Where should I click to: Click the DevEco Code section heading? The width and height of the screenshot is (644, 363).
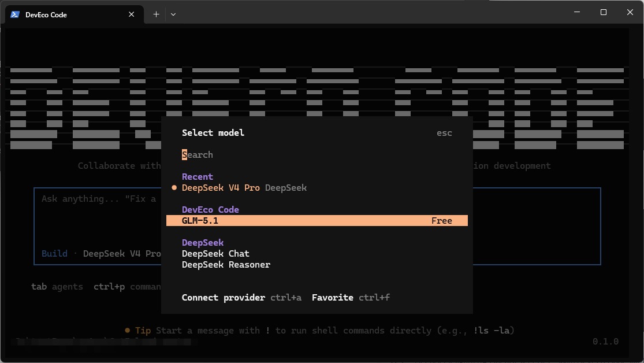210,210
